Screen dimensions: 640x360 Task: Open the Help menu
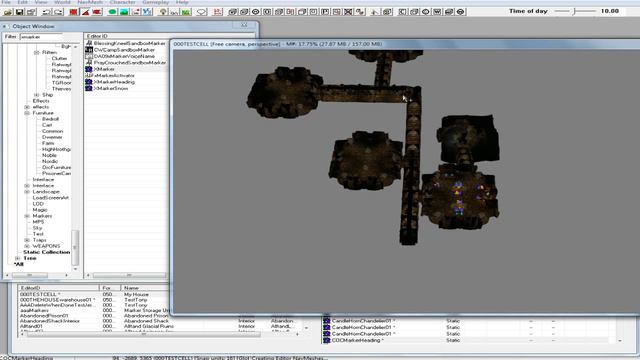tap(182, 2)
